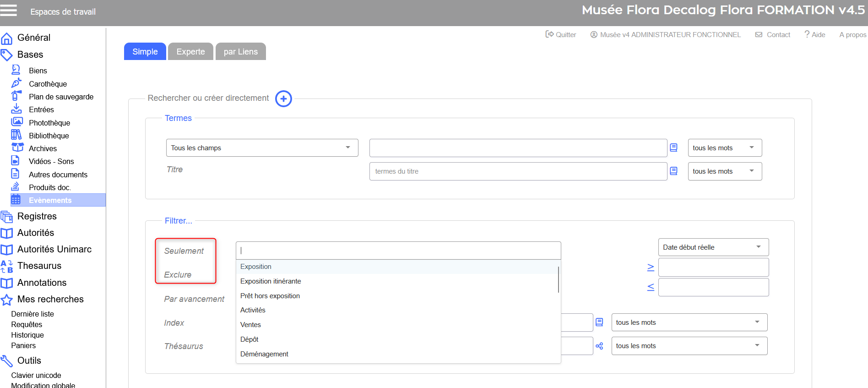Select Exposition itinérante from the list
This screenshot has height=388, width=868.
coord(271,281)
